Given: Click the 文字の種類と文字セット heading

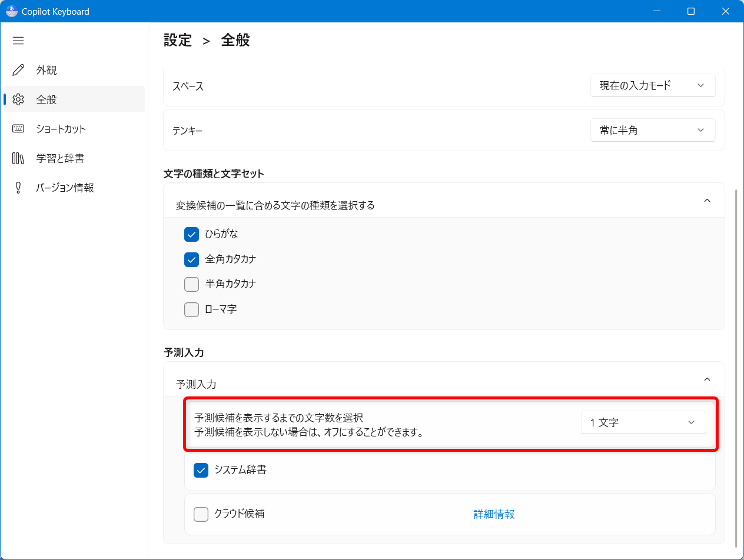Looking at the screenshot, I should coord(214,174).
